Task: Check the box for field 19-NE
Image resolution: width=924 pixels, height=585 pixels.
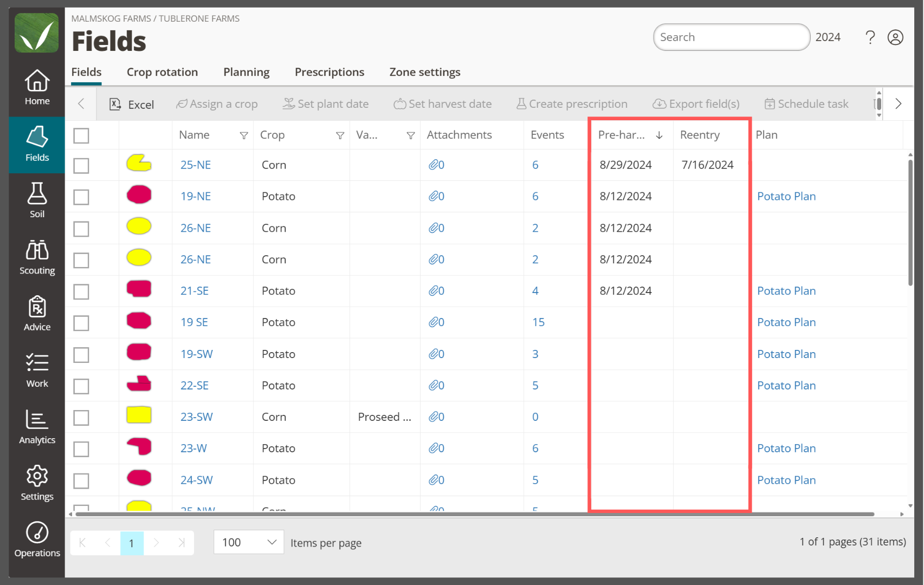Action: coord(81,197)
